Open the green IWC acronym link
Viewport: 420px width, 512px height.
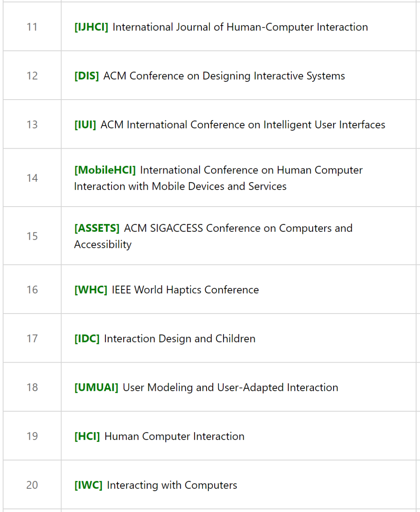pos(88,485)
